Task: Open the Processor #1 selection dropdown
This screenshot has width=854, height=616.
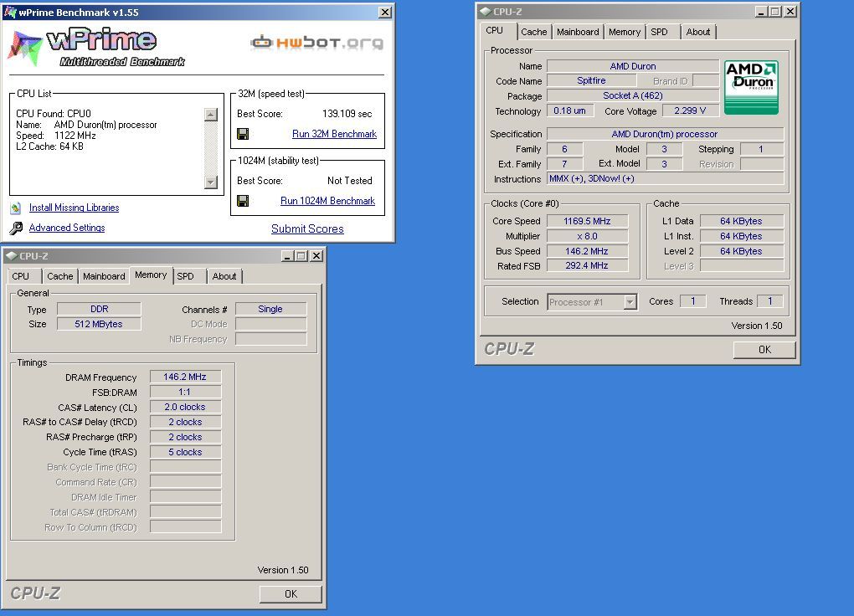Action: click(x=630, y=302)
